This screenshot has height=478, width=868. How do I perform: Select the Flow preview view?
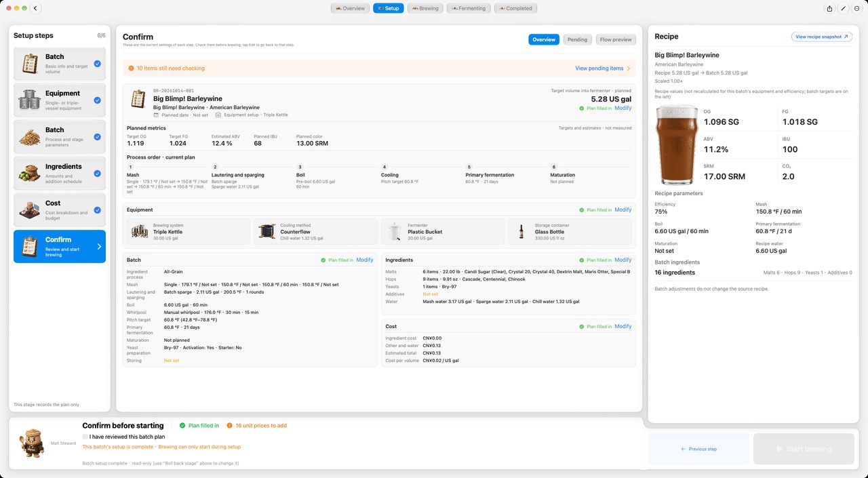616,39
